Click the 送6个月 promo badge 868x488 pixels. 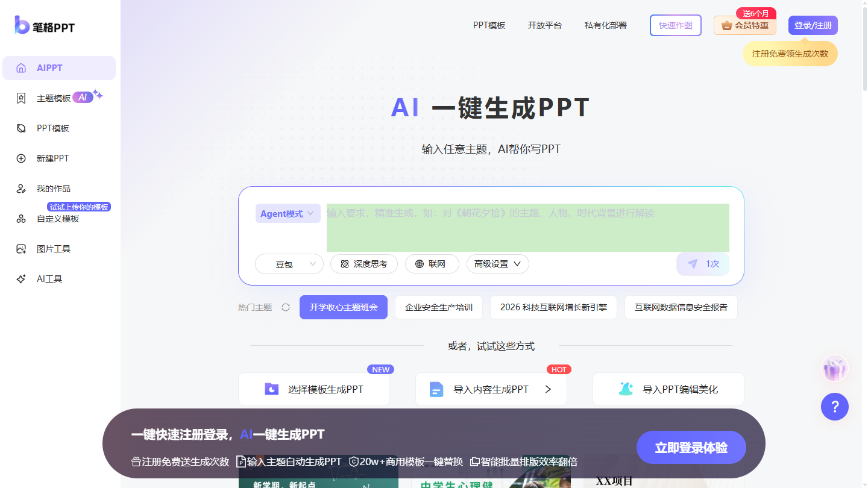(x=756, y=13)
